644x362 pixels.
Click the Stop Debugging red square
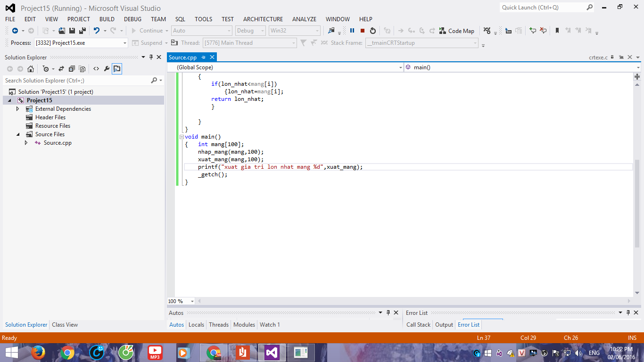[x=363, y=31]
